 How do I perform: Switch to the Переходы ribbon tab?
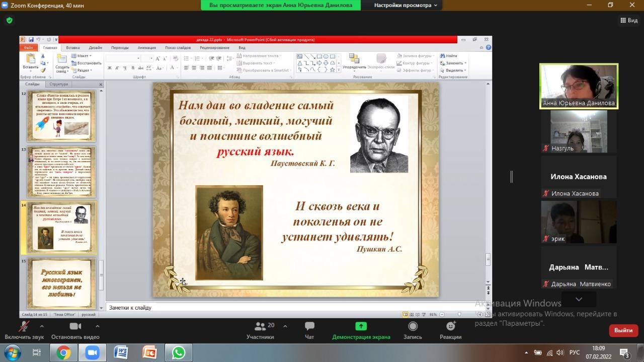coord(120,48)
